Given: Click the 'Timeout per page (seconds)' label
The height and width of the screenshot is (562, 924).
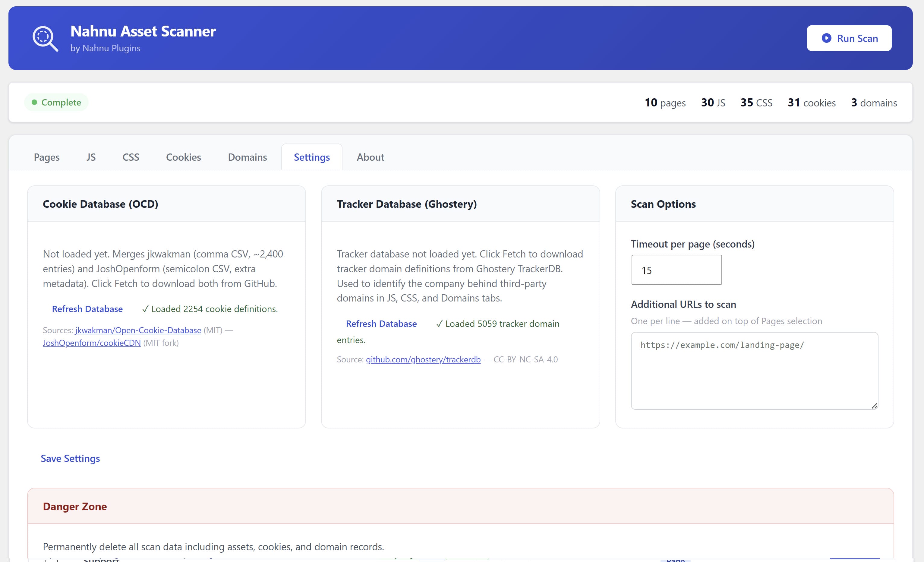Looking at the screenshot, I should pyautogui.click(x=693, y=244).
